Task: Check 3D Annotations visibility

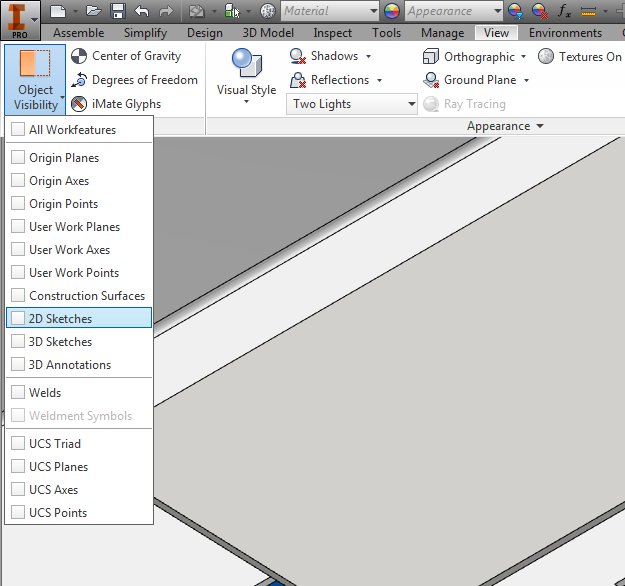Action: (18, 364)
